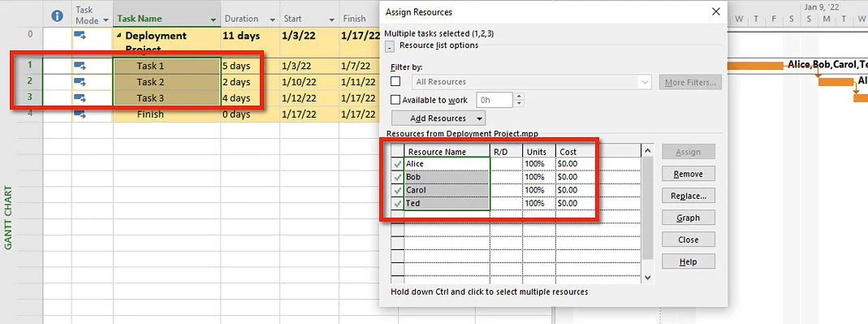Click Task 1 orange Gantt bar

tap(755, 66)
